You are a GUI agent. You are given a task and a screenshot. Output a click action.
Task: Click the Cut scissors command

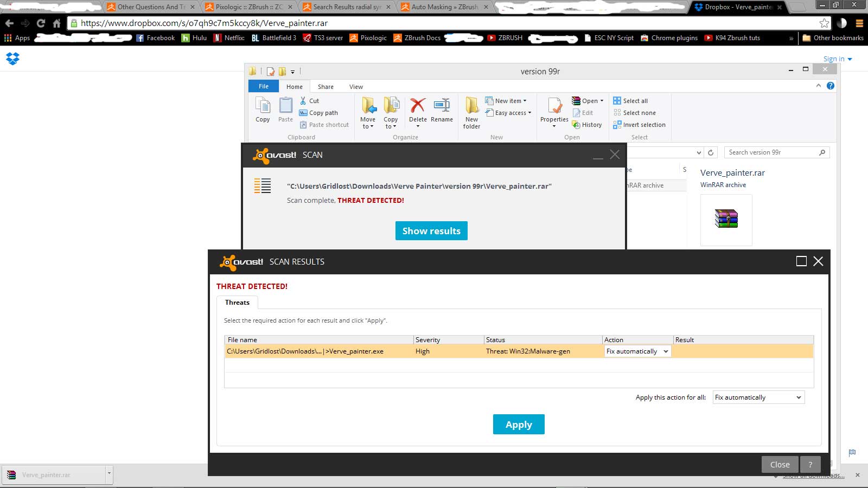point(310,101)
